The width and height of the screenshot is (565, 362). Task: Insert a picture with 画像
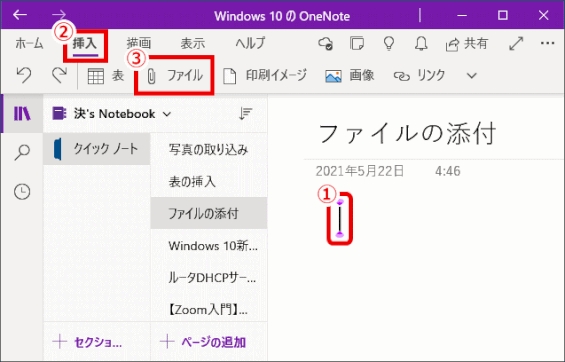[x=350, y=76]
